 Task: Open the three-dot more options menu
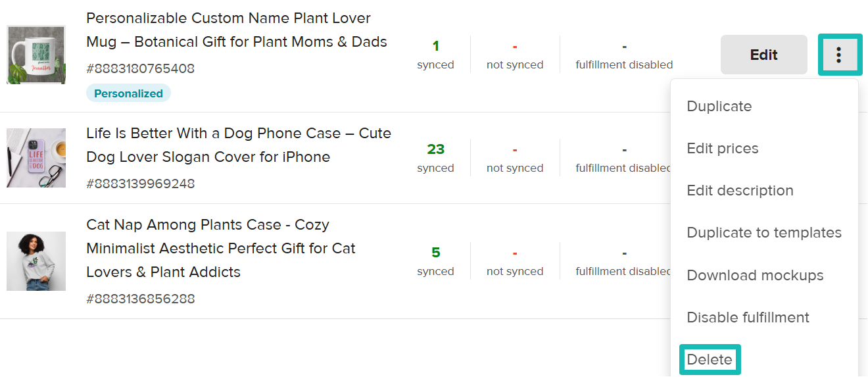[x=838, y=55]
